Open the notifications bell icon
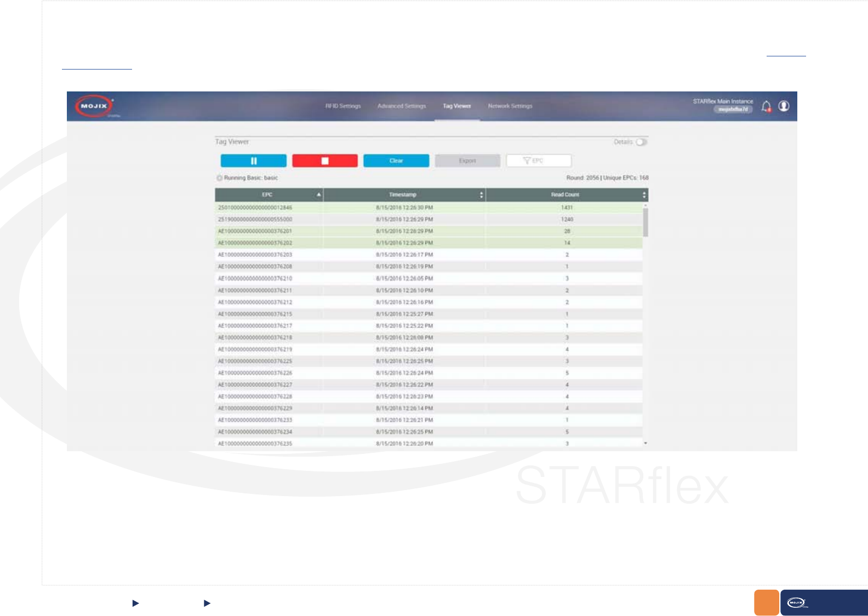This screenshot has height=616, width=868. click(767, 106)
